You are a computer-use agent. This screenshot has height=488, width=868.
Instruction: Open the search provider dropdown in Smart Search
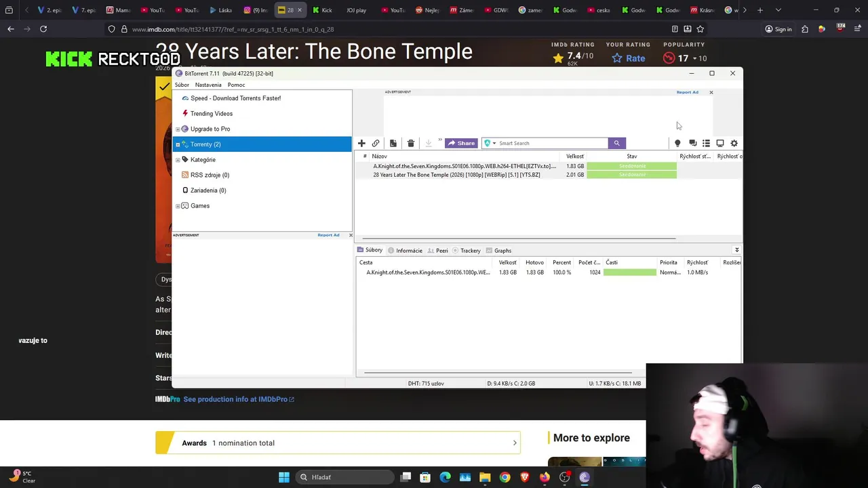tap(490, 143)
